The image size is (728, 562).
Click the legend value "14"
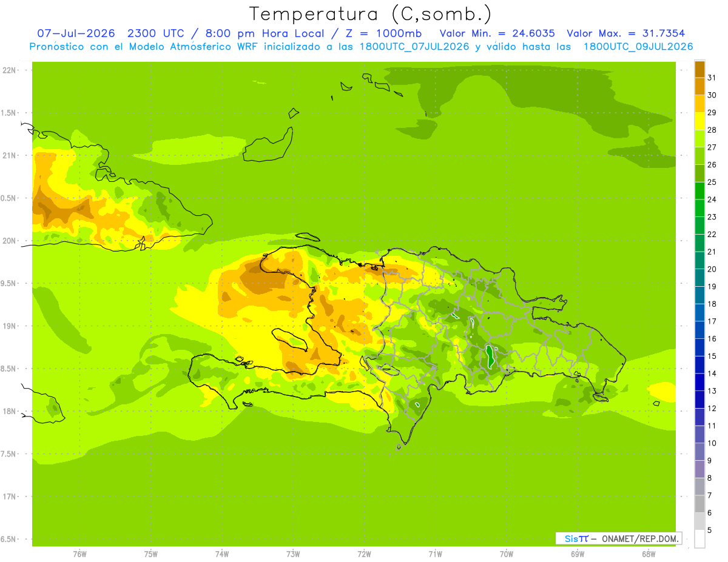click(x=712, y=373)
